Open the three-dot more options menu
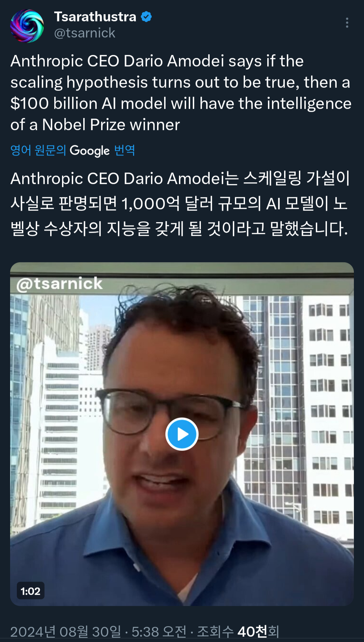364x642 pixels. (347, 23)
